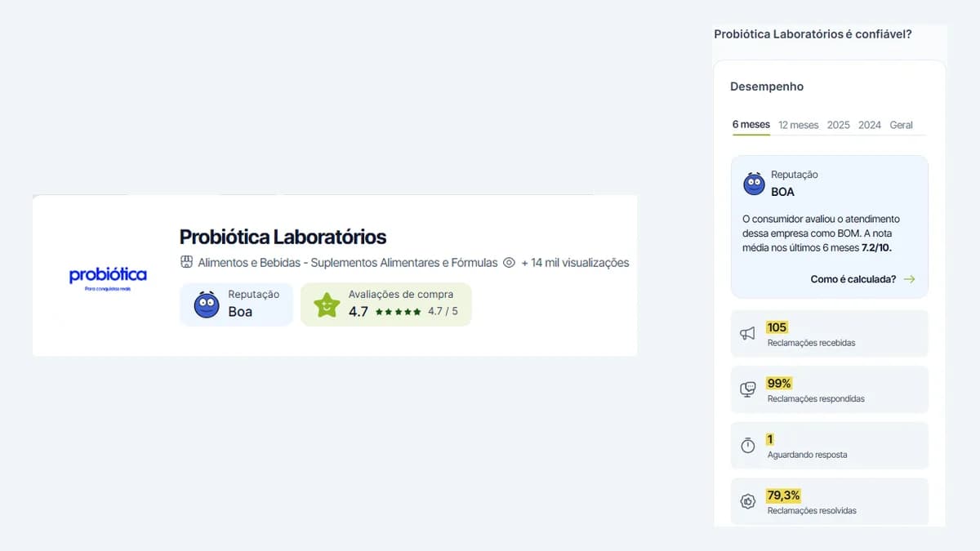This screenshot has width=980, height=551.
Task: Click the green star icon in Avaliações de compra
Action: (x=327, y=304)
